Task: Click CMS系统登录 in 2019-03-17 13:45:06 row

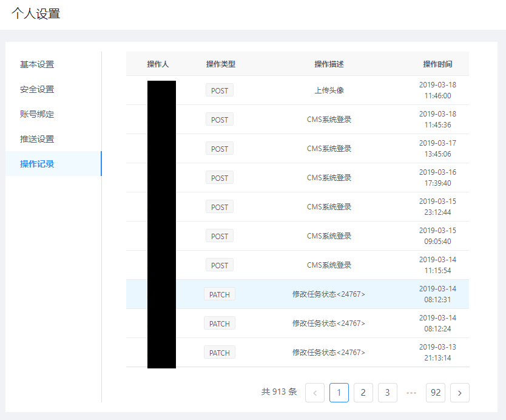Action: tap(329, 149)
